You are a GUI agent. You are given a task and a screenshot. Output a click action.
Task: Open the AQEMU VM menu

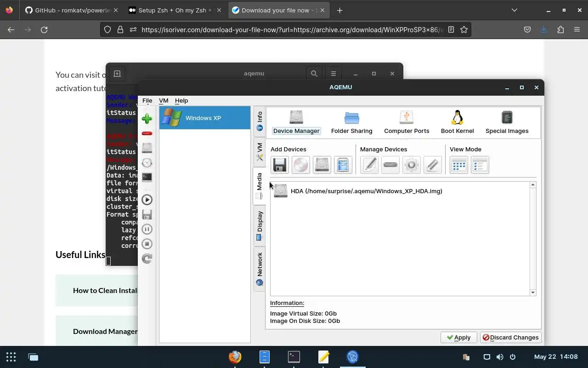click(164, 100)
